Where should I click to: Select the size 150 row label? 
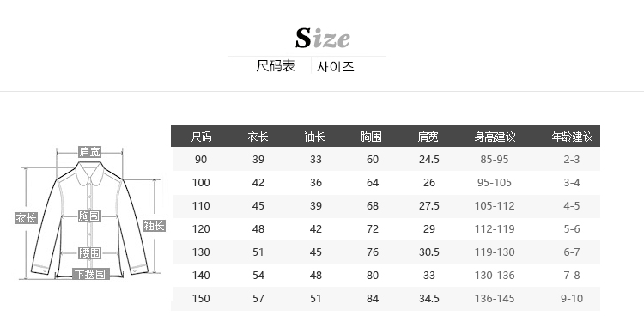[x=201, y=299]
